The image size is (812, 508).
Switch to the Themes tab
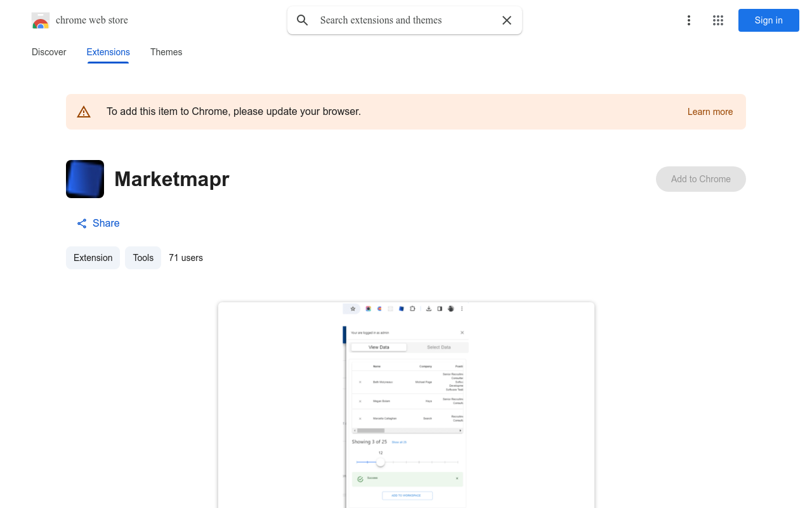[166, 52]
